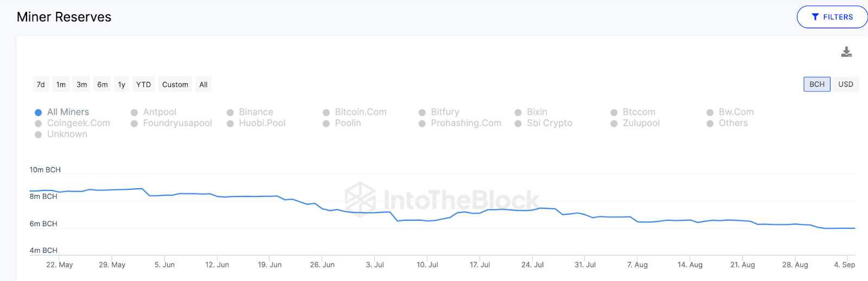Show All time range data

click(203, 85)
